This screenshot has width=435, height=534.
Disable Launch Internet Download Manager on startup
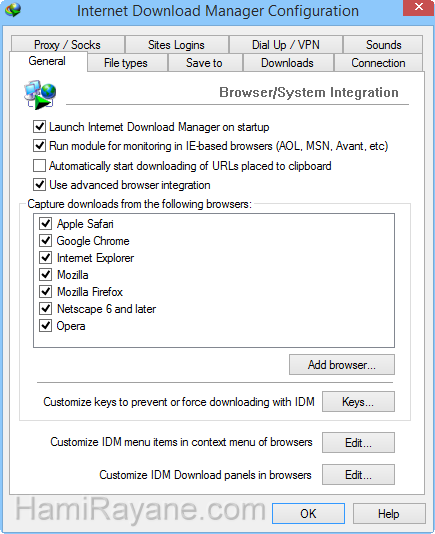coord(40,127)
